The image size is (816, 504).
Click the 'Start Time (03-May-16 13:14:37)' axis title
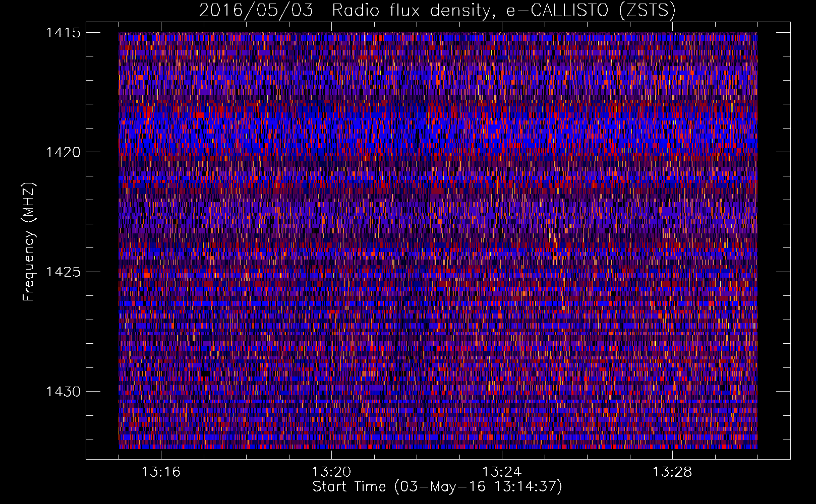[437, 487]
